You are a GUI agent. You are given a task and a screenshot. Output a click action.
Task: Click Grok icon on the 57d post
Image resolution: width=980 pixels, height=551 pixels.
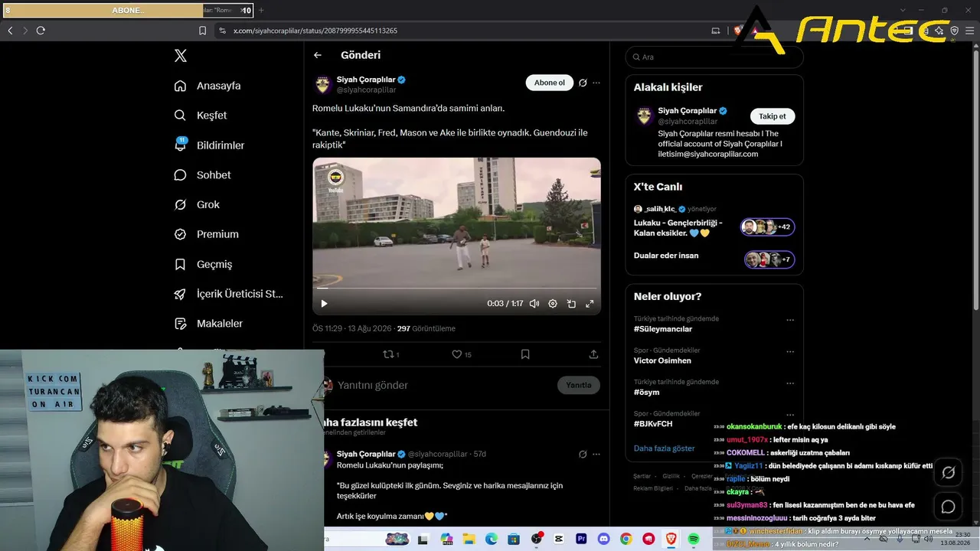[583, 454]
